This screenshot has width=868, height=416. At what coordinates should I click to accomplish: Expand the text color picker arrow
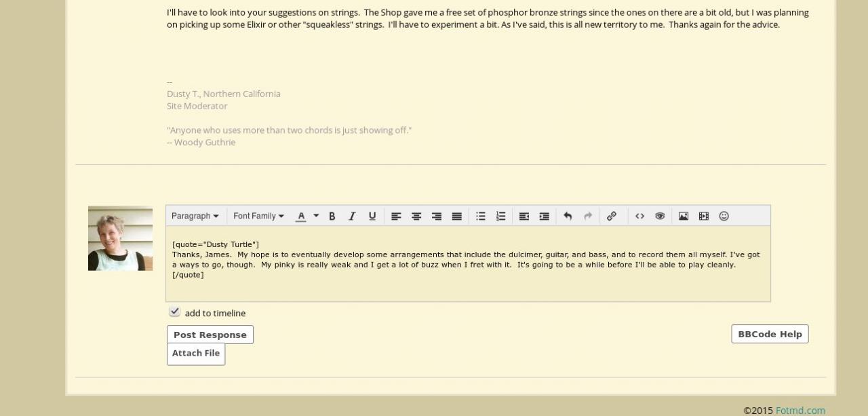pos(316,216)
